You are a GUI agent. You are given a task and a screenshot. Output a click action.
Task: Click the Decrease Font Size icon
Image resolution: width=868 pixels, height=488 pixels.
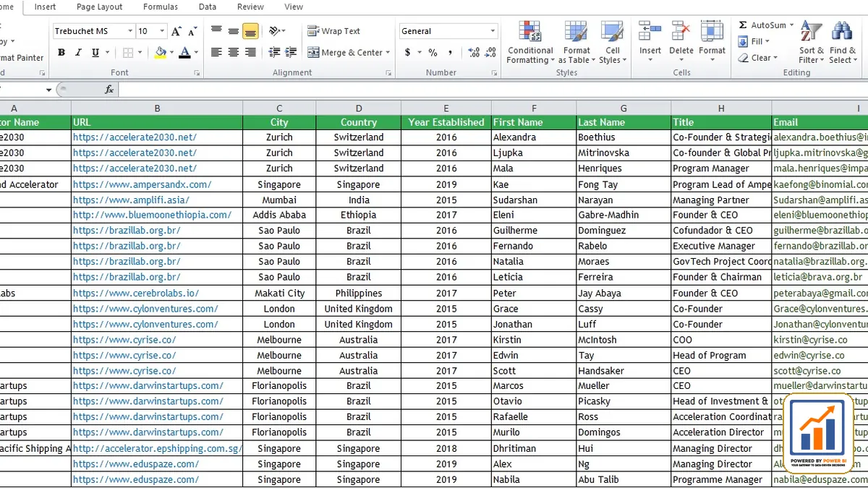[x=192, y=31]
